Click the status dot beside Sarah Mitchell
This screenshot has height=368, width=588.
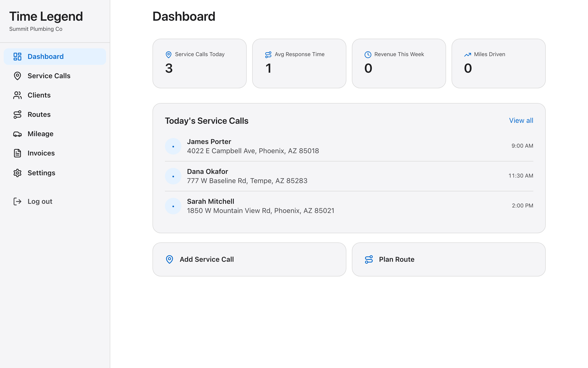[x=173, y=206]
